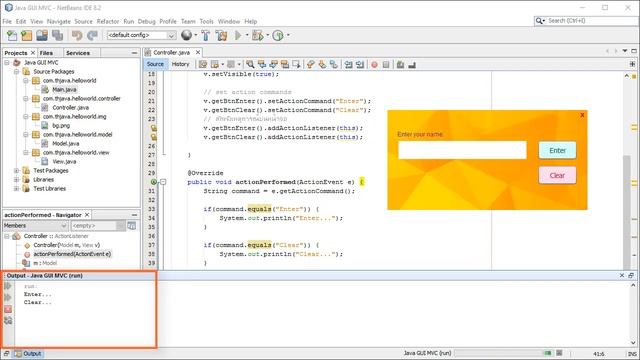Click the New File toolbar icon
This screenshot has height=360, width=640.
click(12, 36)
